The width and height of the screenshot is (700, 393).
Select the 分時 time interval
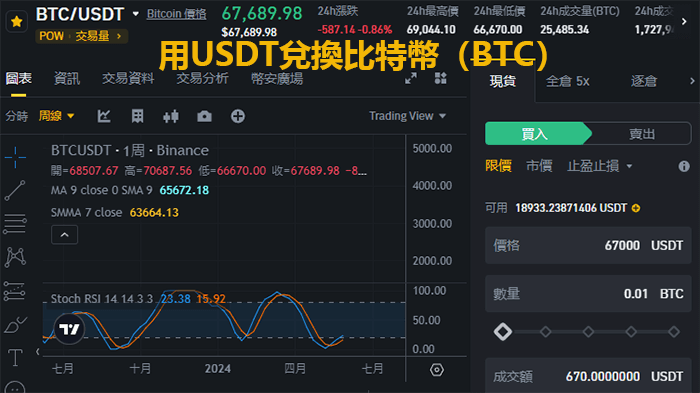click(x=17, y=116)
